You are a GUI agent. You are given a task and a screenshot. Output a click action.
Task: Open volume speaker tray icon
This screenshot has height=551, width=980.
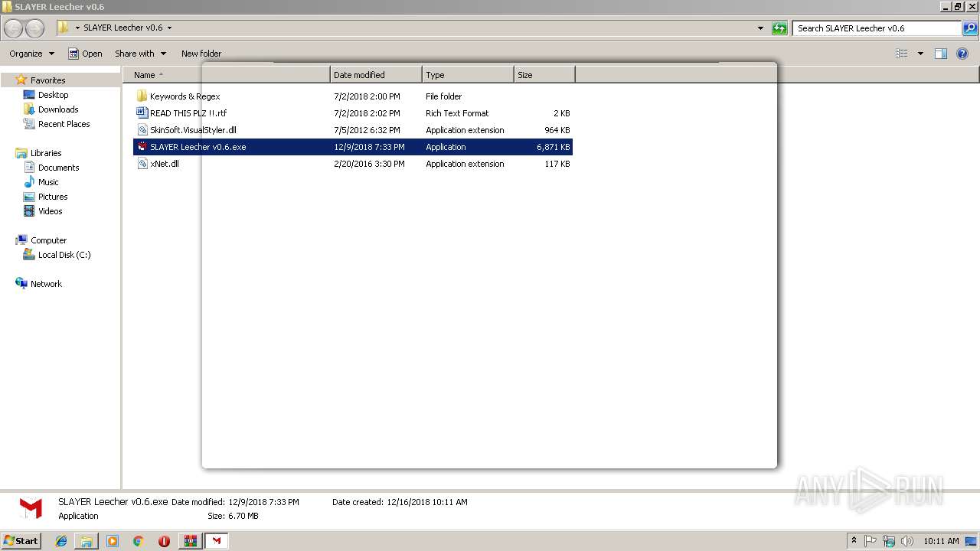[x=907, y=541]
